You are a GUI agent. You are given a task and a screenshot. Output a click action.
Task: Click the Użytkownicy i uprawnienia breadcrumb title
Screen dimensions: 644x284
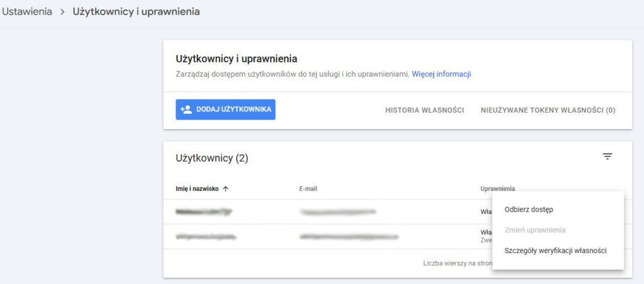136,12
